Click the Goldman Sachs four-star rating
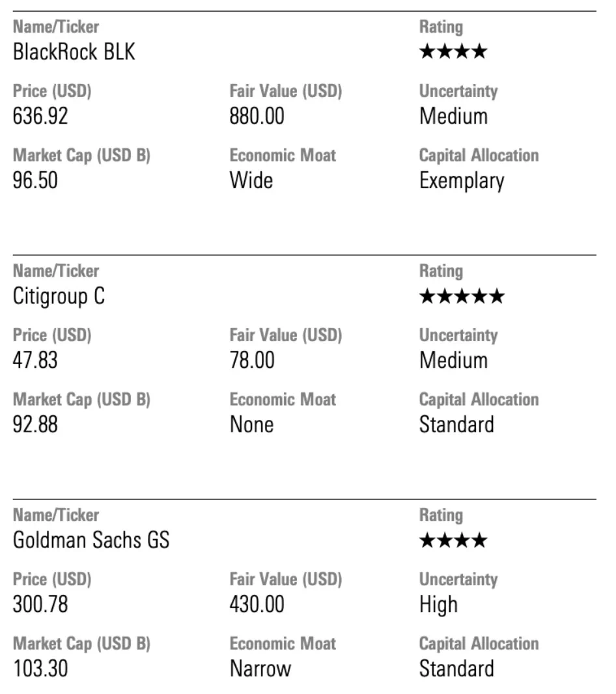 tap(453, 540)
